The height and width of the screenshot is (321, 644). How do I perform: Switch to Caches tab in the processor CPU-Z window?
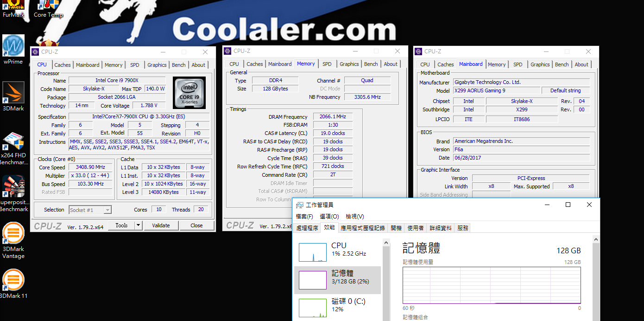click(63, 65)
